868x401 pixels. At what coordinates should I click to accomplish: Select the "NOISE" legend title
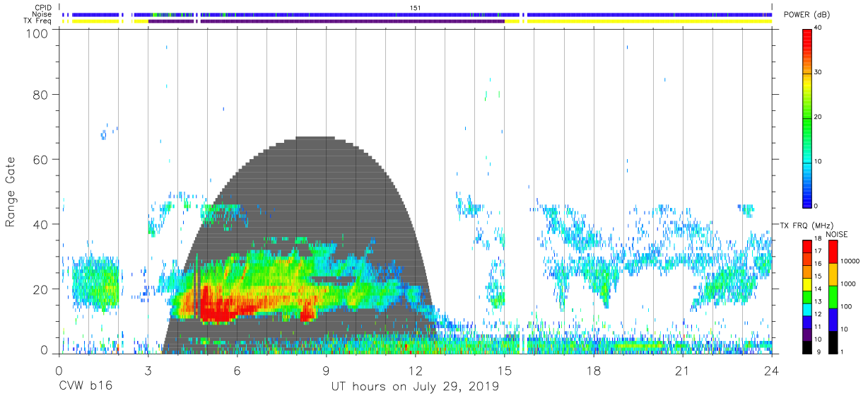tap(836, 234)
